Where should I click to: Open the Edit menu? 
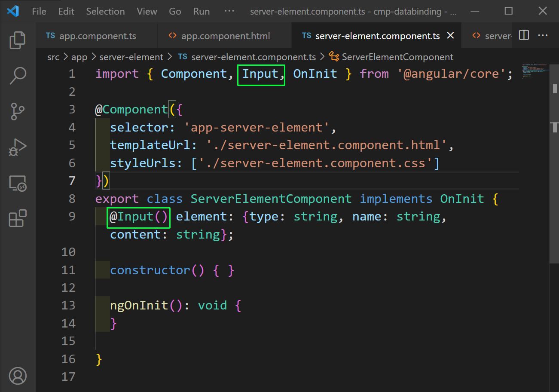(66, 11)
